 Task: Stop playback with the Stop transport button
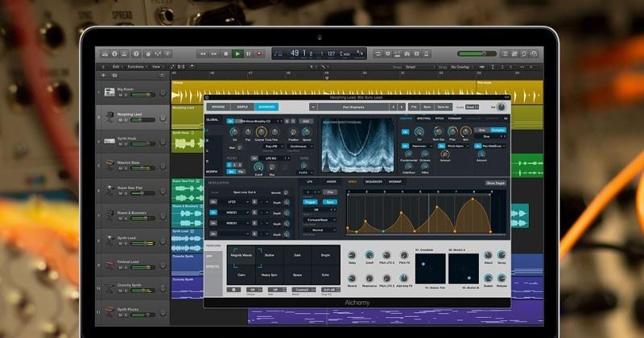tap(225, 54)
